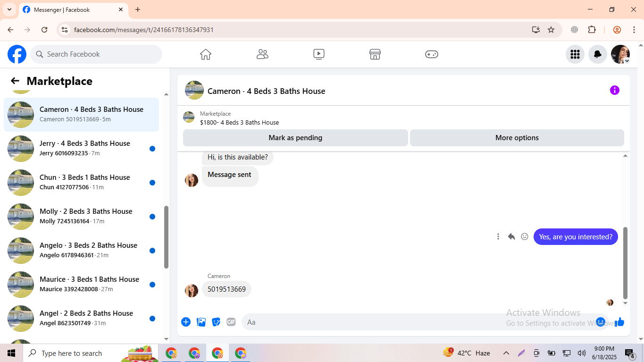Screen dimensions: 644x362
Task: Open Angel's 2 Beds 2 Baths House conversation
Action: click(x=81, y=319)
